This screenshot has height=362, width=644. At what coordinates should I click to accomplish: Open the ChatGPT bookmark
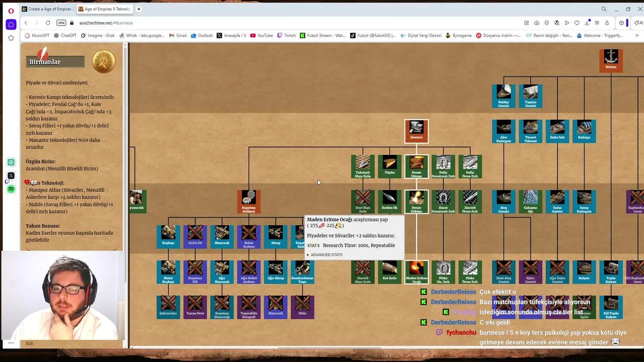point(65,36)
